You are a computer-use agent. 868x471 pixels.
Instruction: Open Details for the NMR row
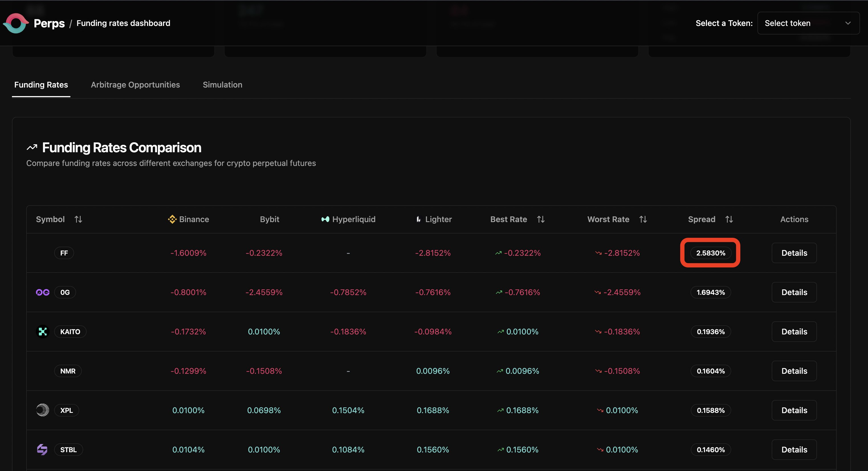pos(794,371)
